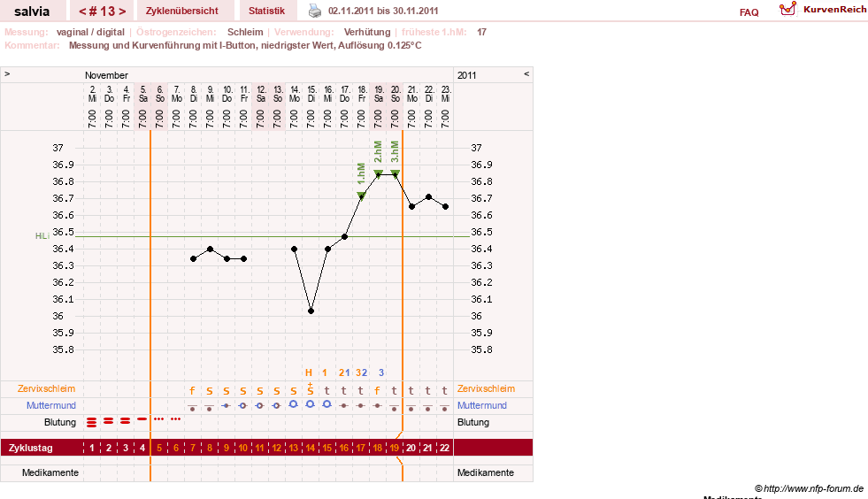
Task: Expand chart with the top-left arrow
Action: click(x=7, y=73)
